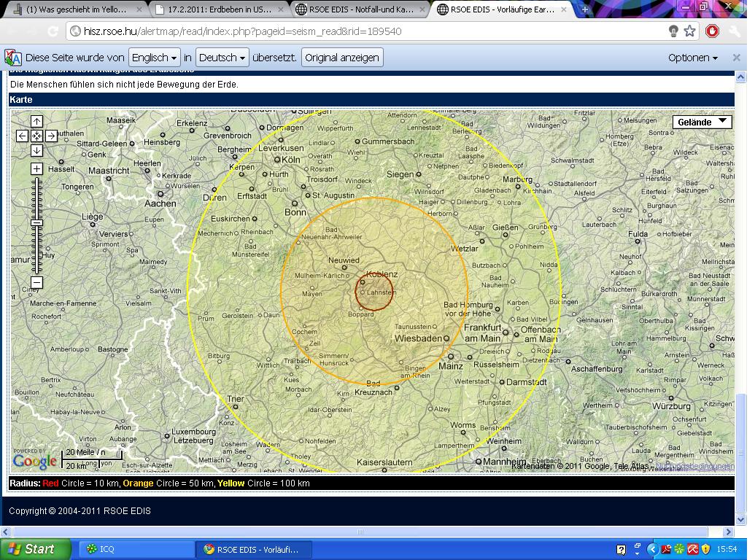Screen dimensions: 755x560
Task: Dismiss the translation bar
Action: coord(736,58)
